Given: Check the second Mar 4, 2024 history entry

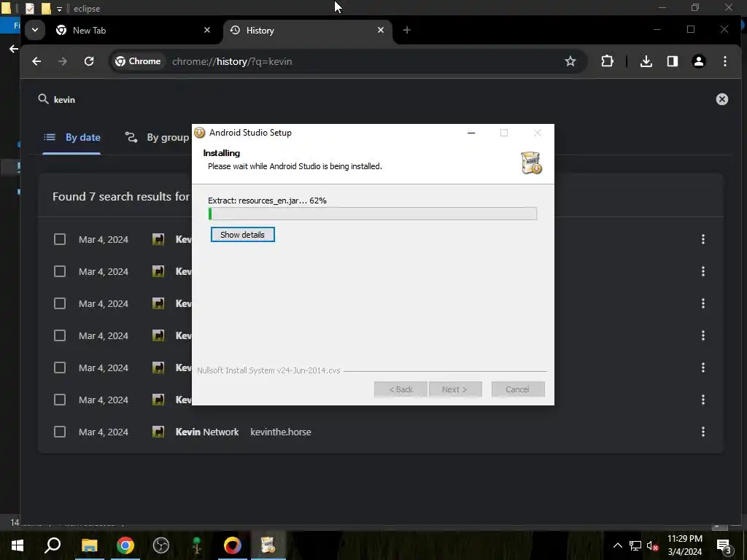Looking at the screenshot, I should click(x=60, y=271).
